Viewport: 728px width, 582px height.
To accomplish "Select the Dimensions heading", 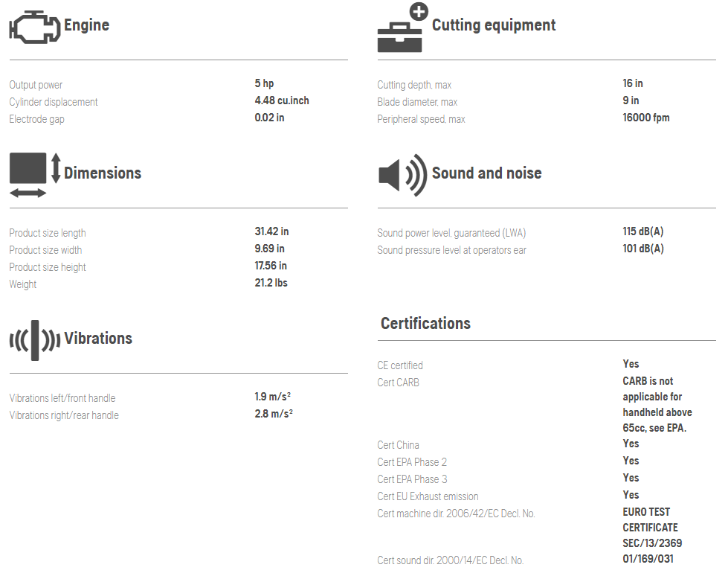I will (103, 173).
